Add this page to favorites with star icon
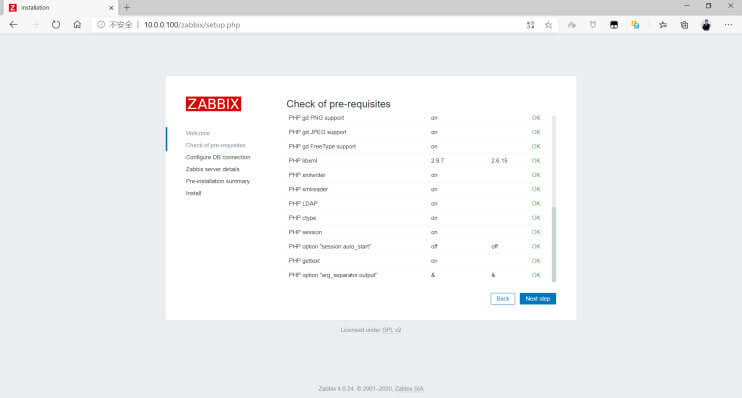742x398 pixels. [x=548, y=25]
